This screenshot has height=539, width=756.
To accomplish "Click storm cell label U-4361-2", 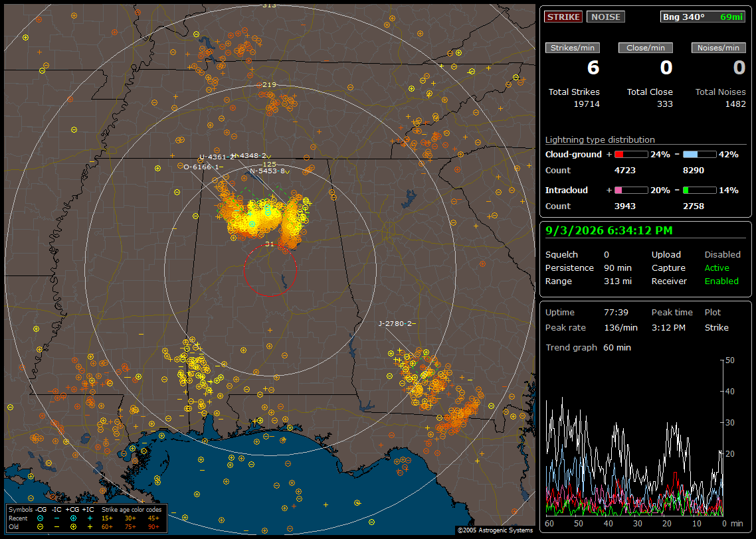I will tap(217, 157).
